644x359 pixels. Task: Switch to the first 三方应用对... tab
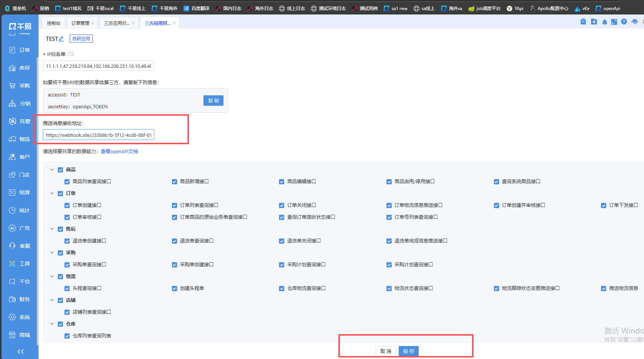pyautogui.click(x=117, y=23)
